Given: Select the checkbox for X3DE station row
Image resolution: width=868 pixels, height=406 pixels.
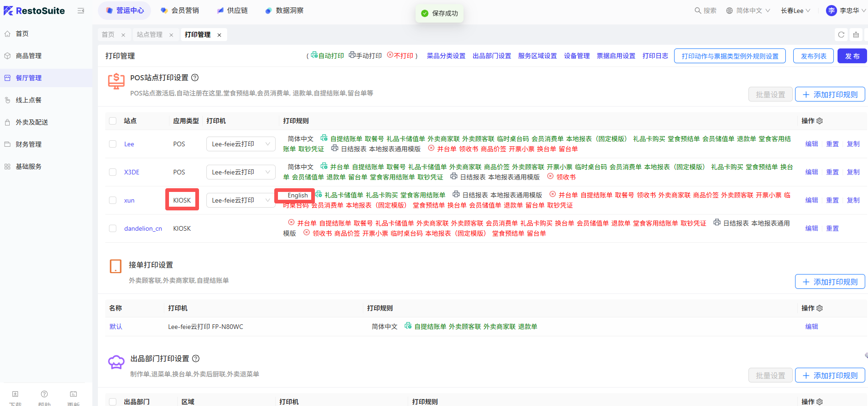Looking at the screenshot, I should [x=113, y=172].
